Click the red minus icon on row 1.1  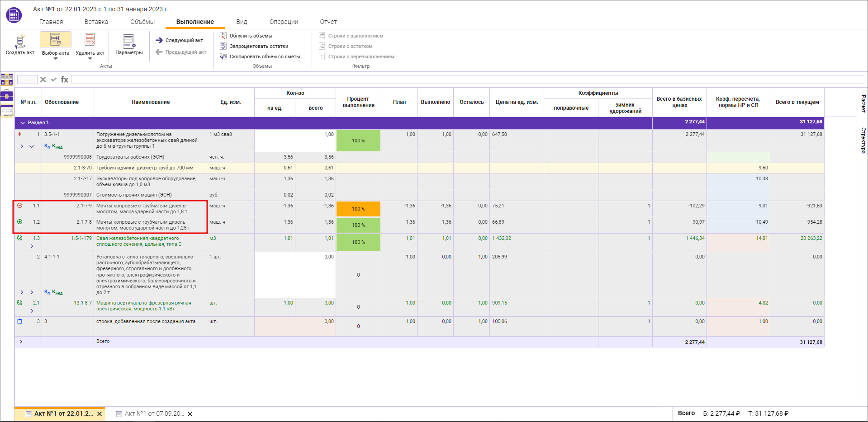pyautogui.click(x=20, y=206)
